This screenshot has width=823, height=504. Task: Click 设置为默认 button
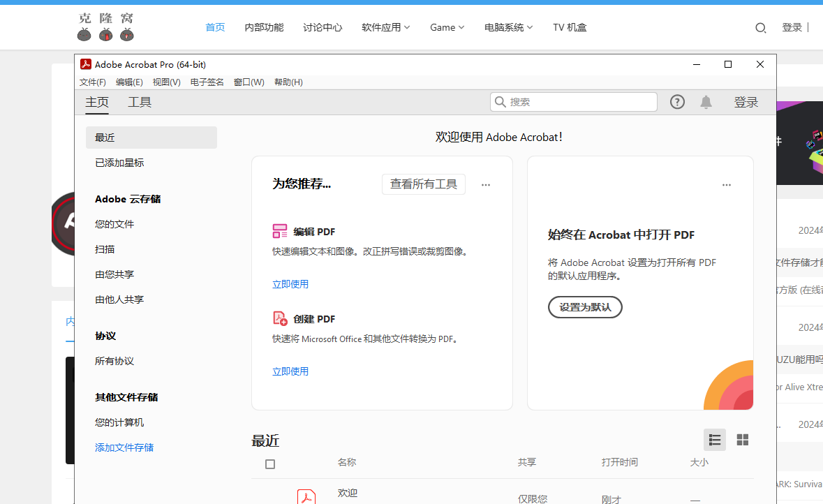coord(585,307)
